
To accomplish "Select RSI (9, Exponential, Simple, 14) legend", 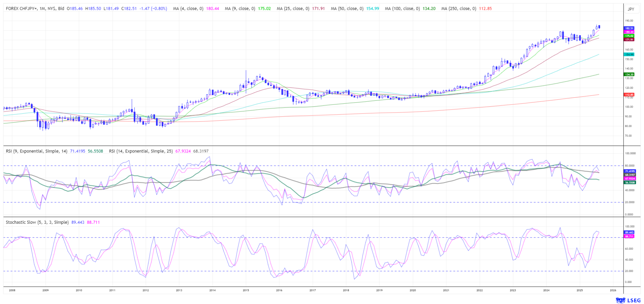I will [37, 151].
